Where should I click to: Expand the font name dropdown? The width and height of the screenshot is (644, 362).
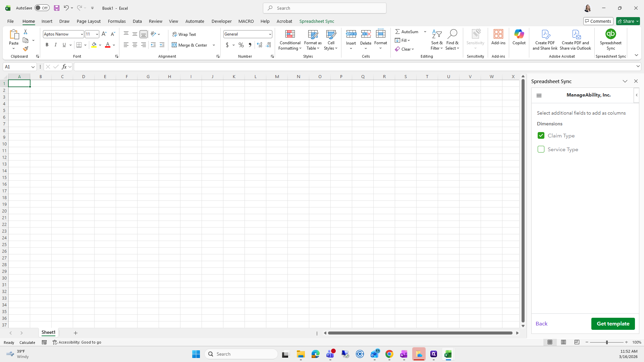(82, 34)
